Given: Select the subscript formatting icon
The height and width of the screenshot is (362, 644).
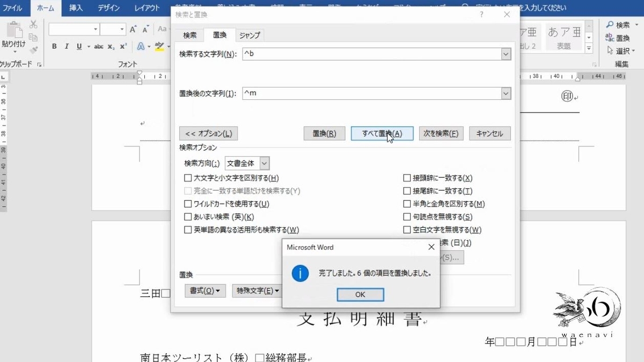Looking at the screenshot, I should tap(110, 46).
